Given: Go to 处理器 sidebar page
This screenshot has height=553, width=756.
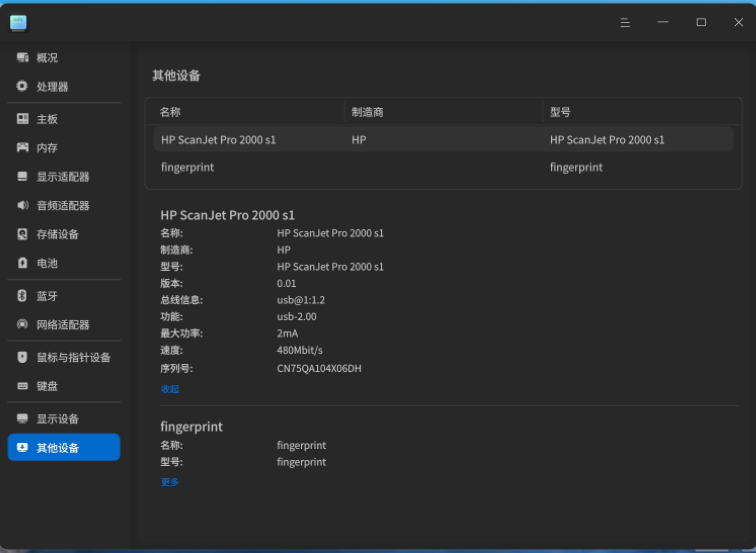Looking at the screenshot, I should point(64,87).
